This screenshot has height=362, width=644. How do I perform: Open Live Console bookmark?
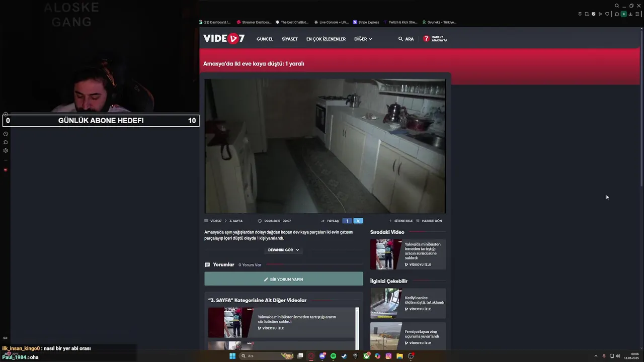click(x=331, y=22)
